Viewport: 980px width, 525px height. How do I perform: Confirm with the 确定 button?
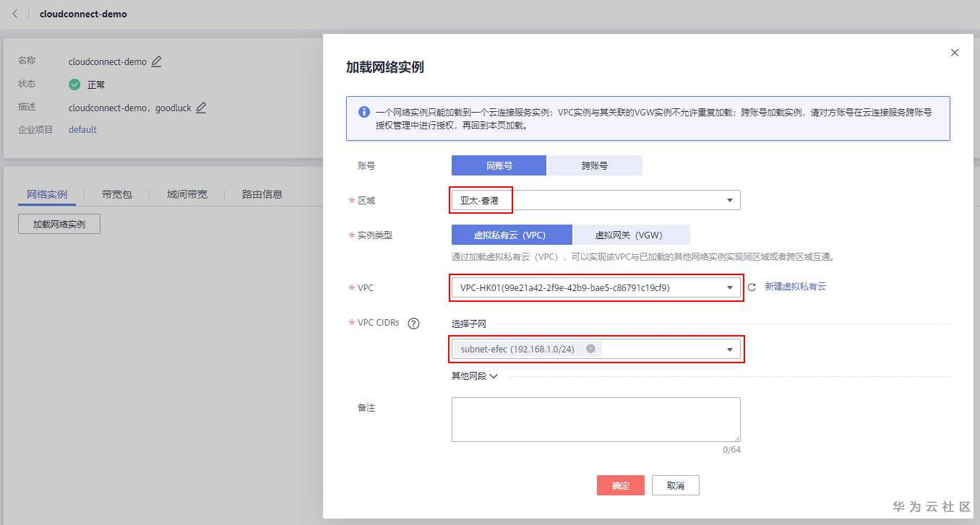[621, 485]
